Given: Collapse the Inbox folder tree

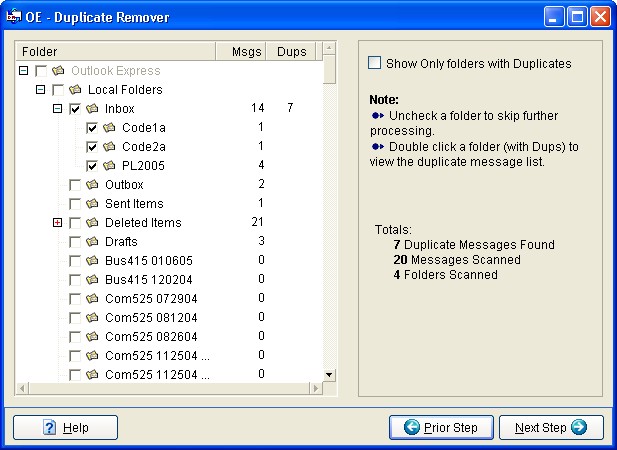Looking at the screenshot, I should [x=57, y=108].
